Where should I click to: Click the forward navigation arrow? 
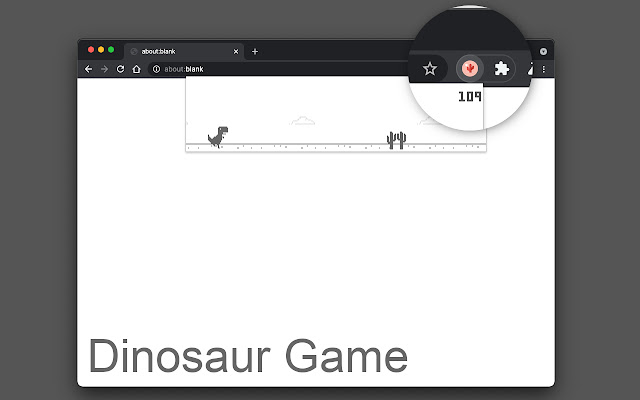(104, 69)
